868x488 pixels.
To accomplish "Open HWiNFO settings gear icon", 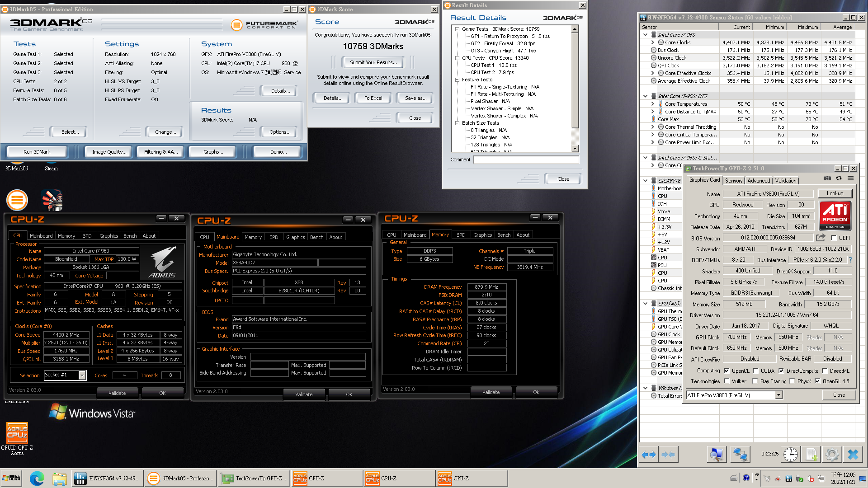I will (832, 455).
